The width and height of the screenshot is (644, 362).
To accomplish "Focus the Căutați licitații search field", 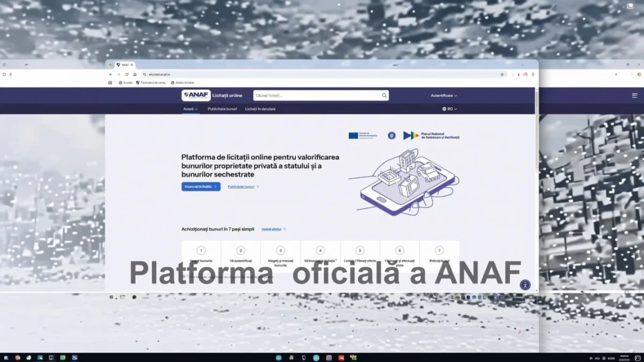I will (x=321, y=95).
